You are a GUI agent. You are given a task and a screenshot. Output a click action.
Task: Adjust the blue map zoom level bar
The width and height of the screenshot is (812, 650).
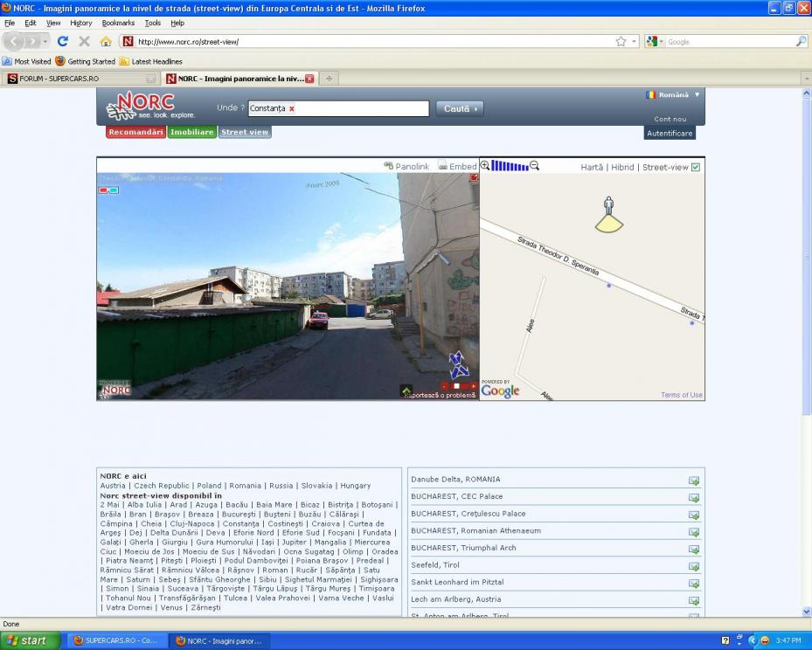click(510, 166)
